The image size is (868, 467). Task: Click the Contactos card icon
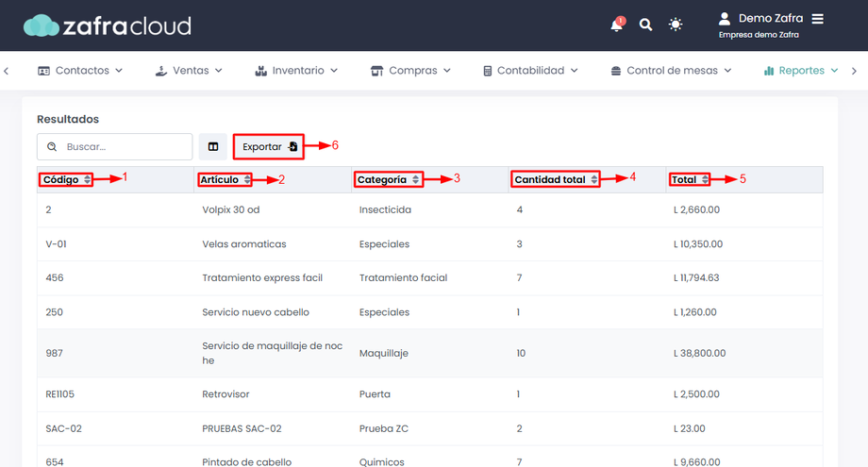pyautogui.click(x=43, y=71)
